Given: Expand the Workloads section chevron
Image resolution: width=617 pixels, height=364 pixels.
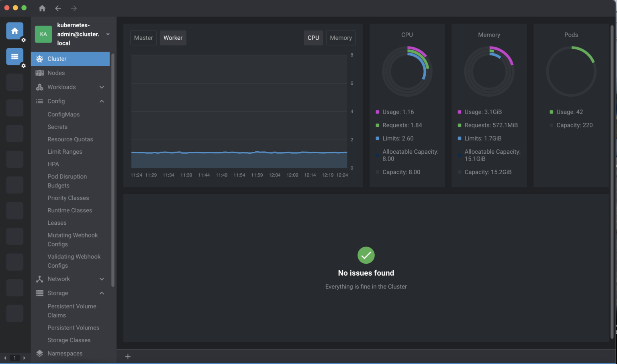Looking at the screenshot, I should pyautogui.click(x=102, y=87).
